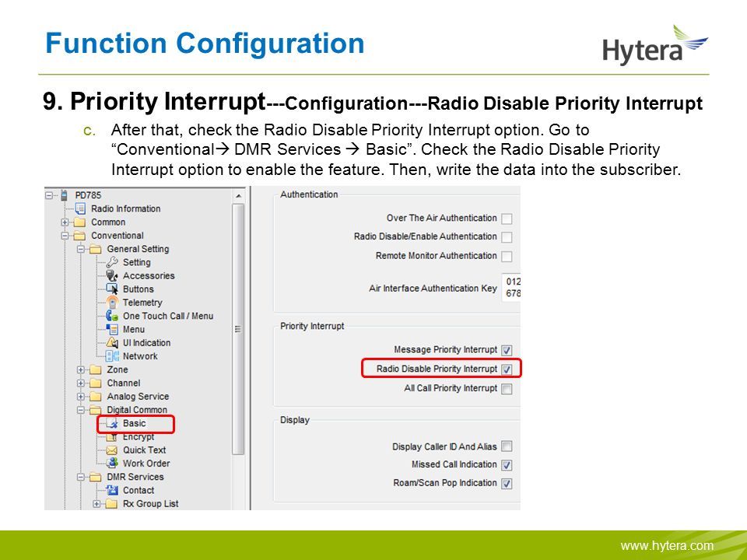747x560 pixels.
Task: Check Display Caller ID And Alias
Action: tap(507, 446)
